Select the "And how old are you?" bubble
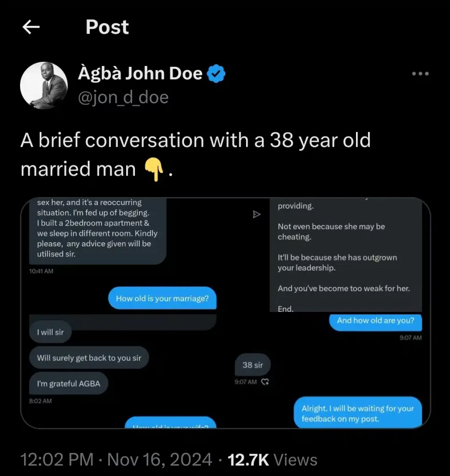450x476 pixels. [x=376, y=320]
